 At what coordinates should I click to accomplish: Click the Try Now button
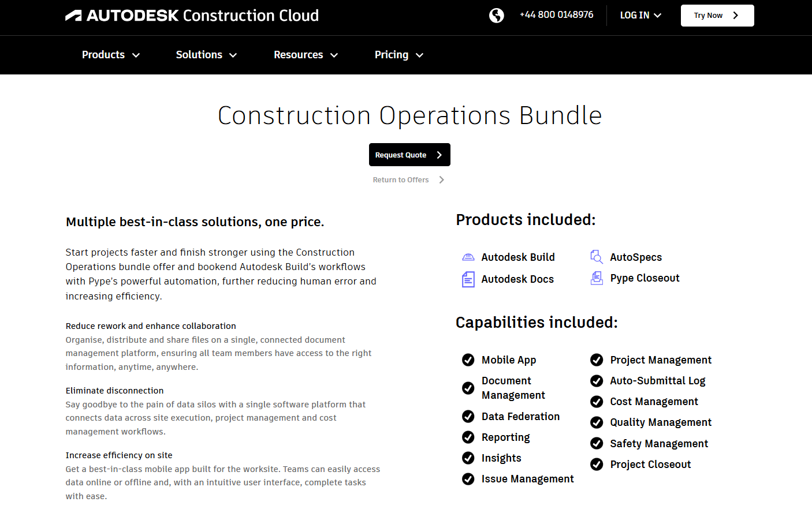point(717,16)
